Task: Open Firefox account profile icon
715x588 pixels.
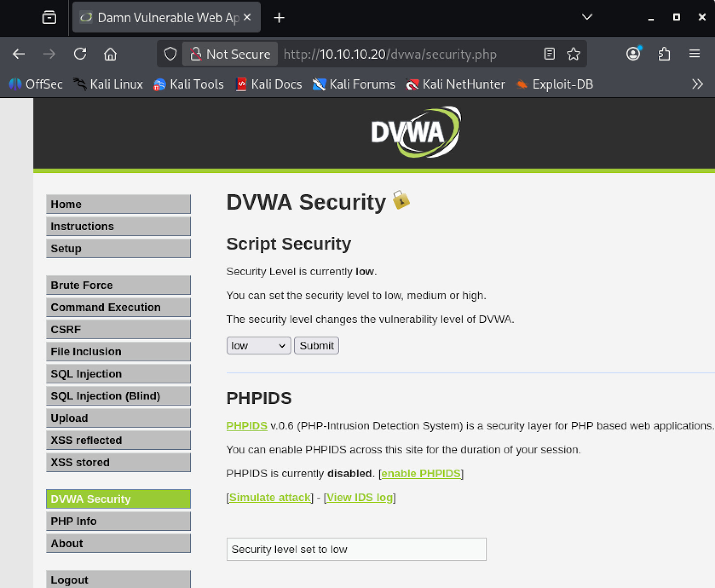Action: pos(633,54)
